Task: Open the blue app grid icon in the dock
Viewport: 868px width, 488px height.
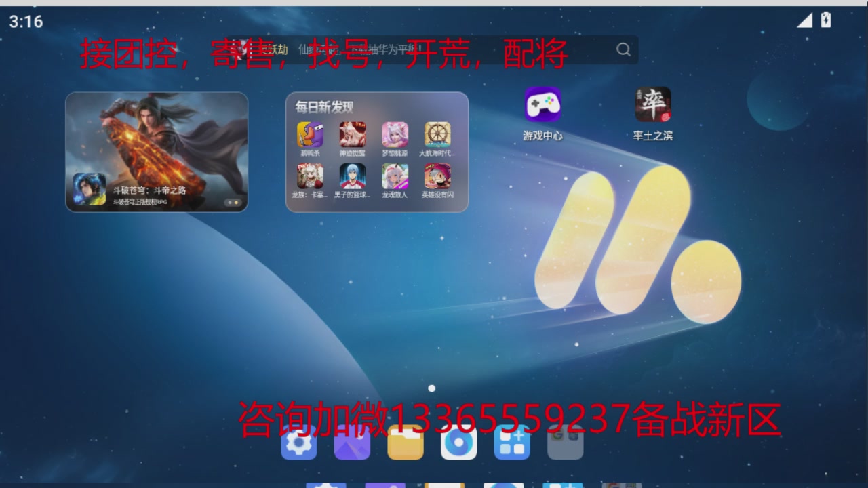Action: [x=512, y=443]
